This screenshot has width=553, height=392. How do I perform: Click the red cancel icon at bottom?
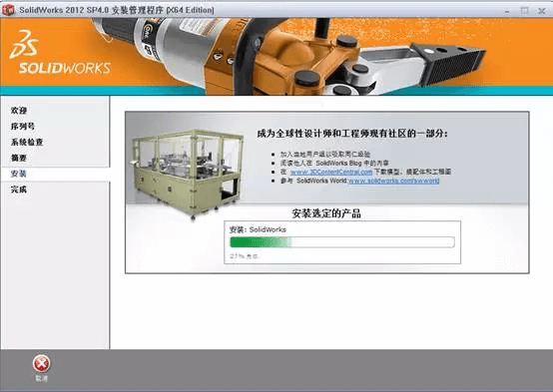[x=41, y=363]
